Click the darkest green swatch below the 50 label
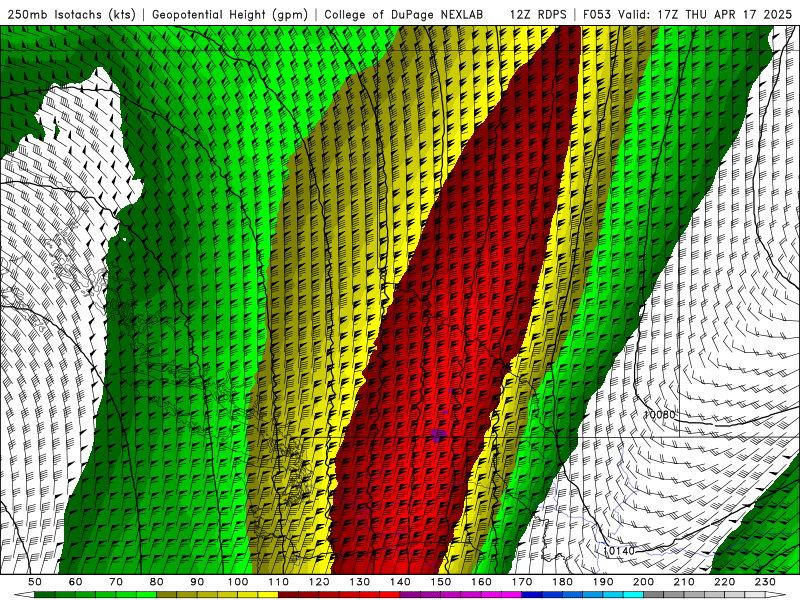800x600 pixels. tap(45, 595)
